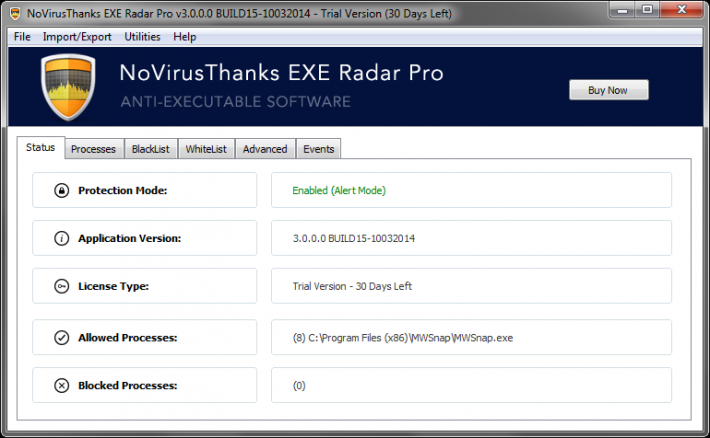Click the X icon beside Blocked Processes
Viewport: 710px width, 438px height.
[x=62, y=385]
